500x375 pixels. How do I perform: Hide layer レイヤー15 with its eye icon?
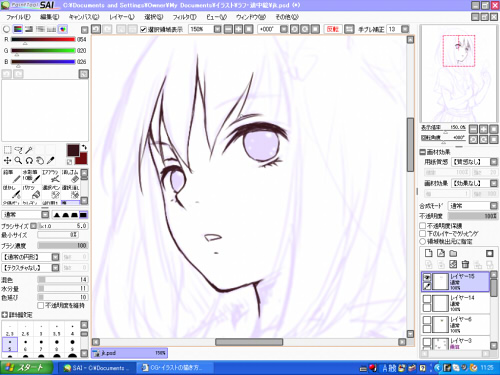(427, 277)
